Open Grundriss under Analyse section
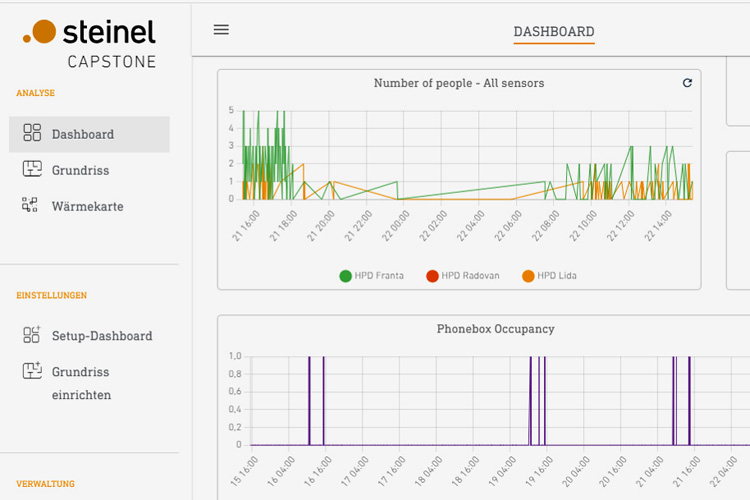 tap(80, 170)
